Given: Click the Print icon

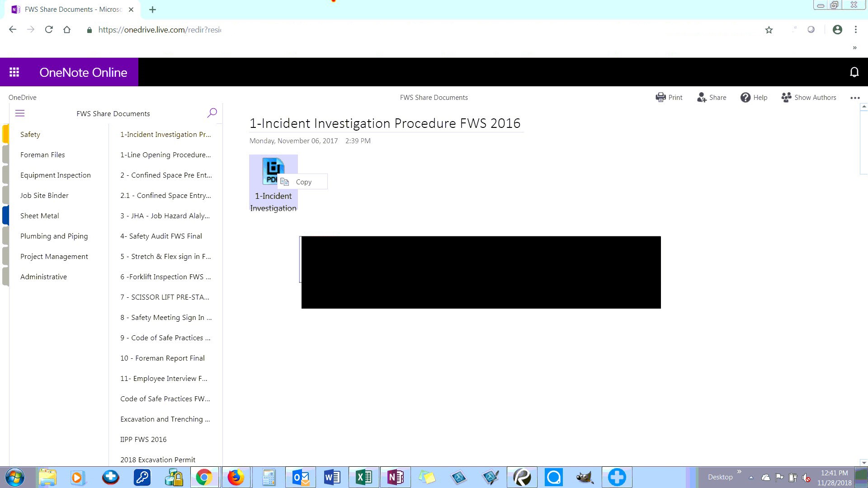Looking at the screenshot, I should click(669, 97).
